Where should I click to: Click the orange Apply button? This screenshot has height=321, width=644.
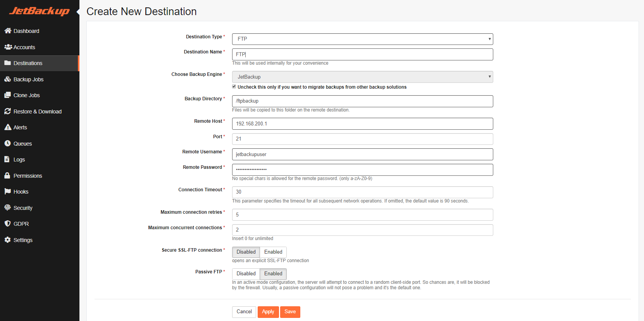[x=268, y=312]
